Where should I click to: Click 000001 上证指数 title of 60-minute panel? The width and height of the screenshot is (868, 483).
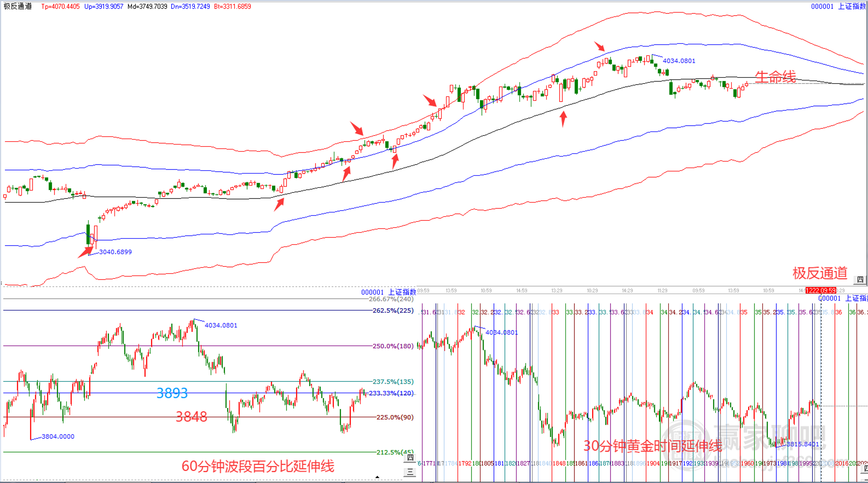[388, 292]
